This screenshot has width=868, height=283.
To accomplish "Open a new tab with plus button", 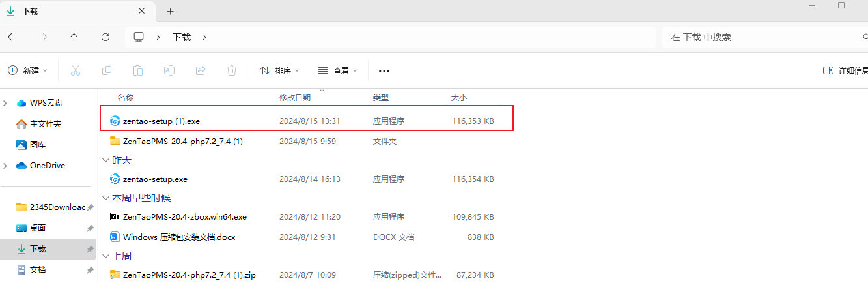I will pos(171,11).
